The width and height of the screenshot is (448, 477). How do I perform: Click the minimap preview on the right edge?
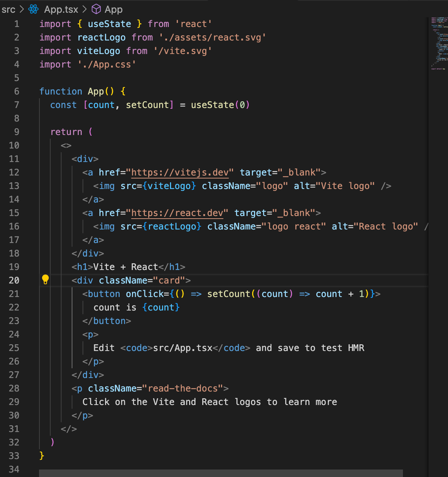pyautogui.click(x=439, y=43)
